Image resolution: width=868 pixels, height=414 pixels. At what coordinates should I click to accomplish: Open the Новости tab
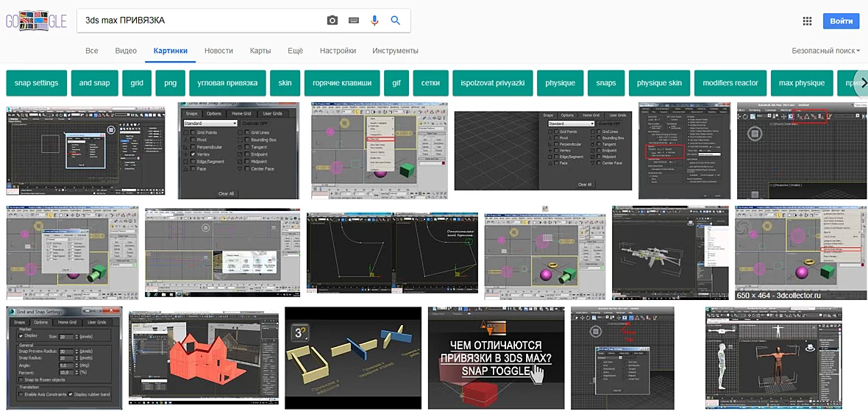[x=218, y=50]
